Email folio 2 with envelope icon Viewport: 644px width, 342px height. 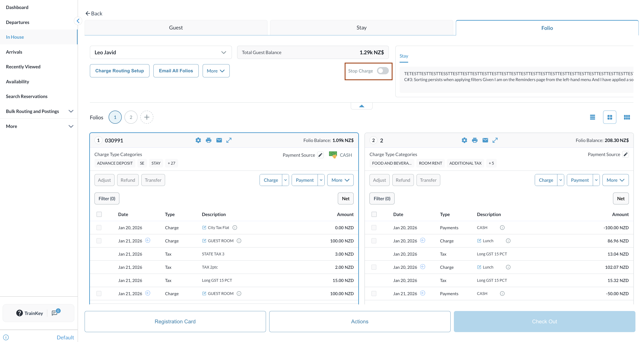coord(485,140)
